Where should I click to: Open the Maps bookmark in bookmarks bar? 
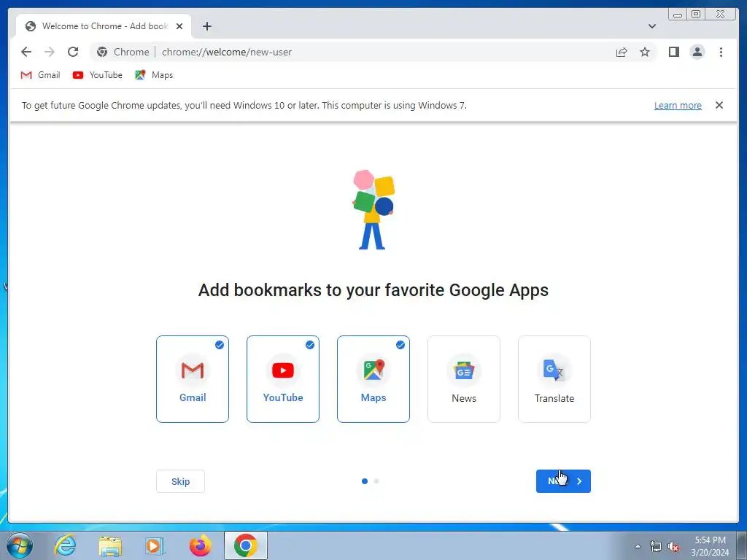tap(154, 75)
